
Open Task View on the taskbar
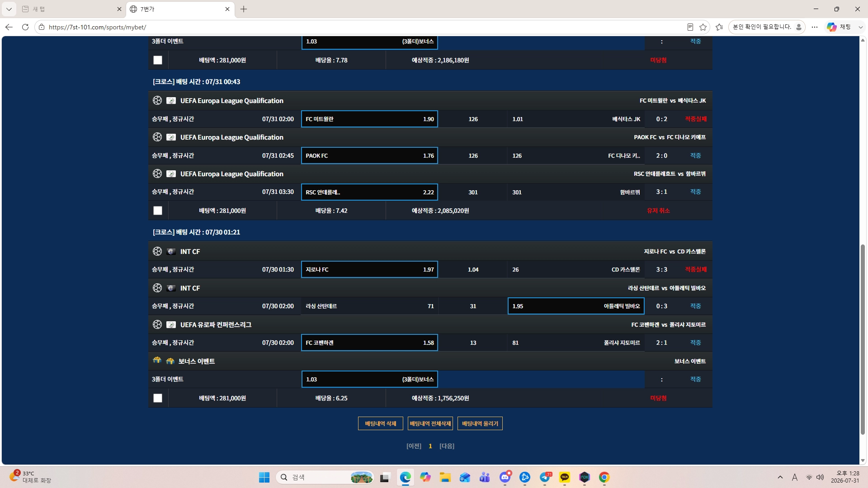(x=385, y=477)
